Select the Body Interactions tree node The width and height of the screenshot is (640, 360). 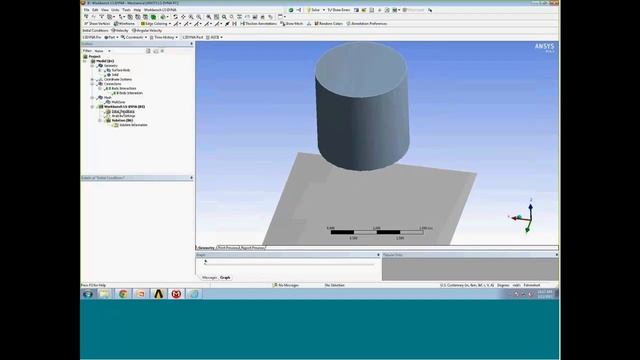tap(124, 88)
